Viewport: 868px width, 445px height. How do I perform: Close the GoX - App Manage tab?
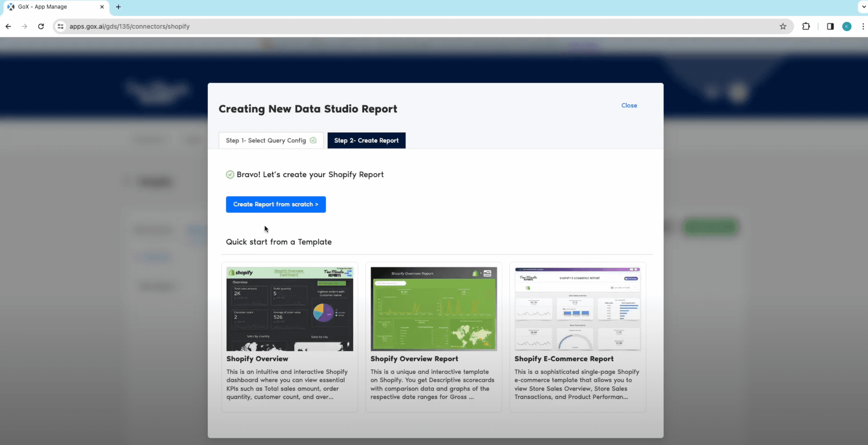[x=102, y=7]
